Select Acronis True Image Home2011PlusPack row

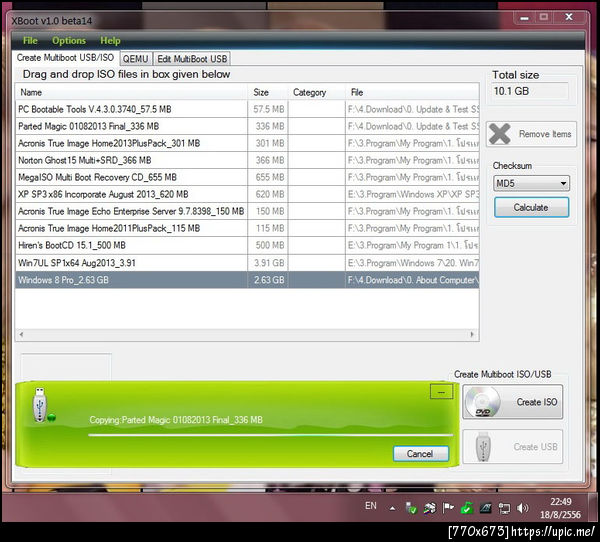tap(247, 228)
